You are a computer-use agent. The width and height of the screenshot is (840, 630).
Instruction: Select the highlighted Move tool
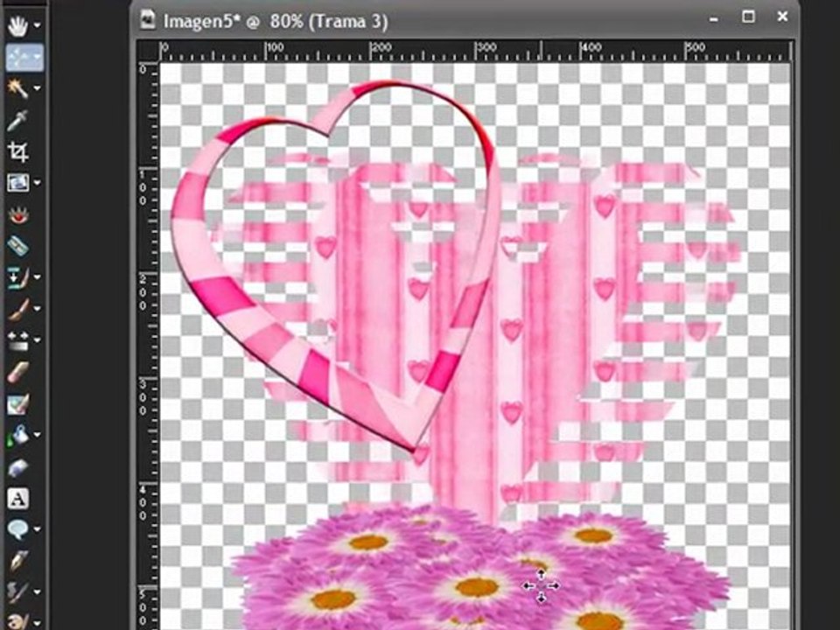(19, 57)
